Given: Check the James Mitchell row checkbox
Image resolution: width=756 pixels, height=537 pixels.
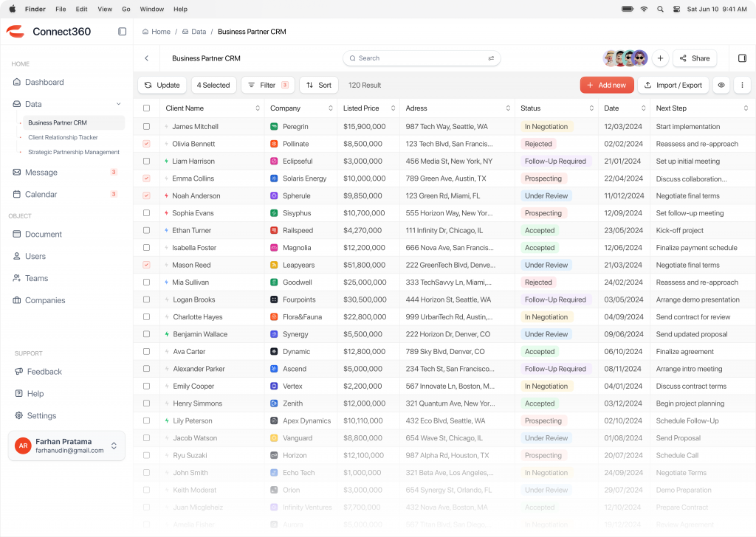Looking at the screenshot, I should tap(146, 127).
